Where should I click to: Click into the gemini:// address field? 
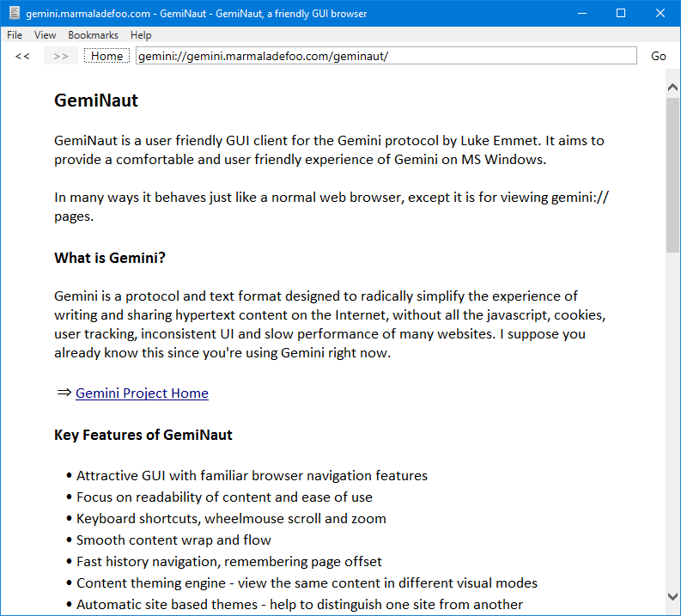pyautogui.click(x=386, y=56)
